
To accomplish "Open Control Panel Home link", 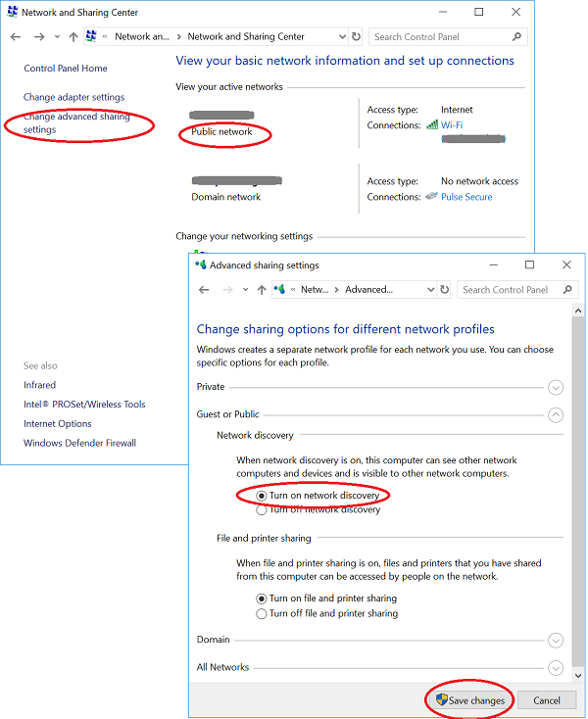I will point(66,69).
